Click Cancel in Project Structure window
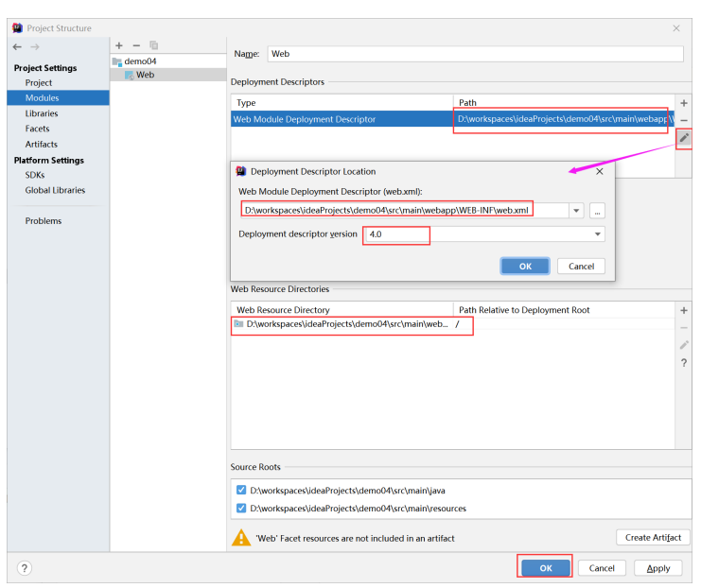 point(602,568)
